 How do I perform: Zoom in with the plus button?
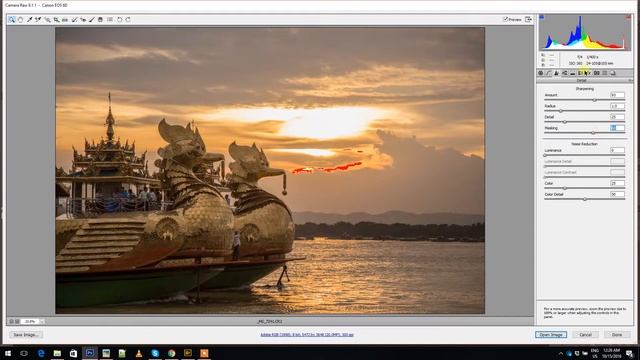(17, 322)
